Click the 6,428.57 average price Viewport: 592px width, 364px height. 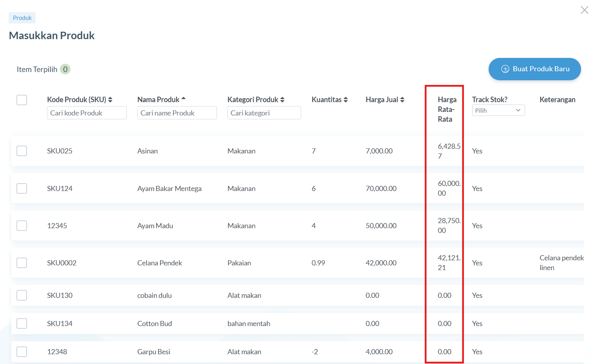click(449, 151)
